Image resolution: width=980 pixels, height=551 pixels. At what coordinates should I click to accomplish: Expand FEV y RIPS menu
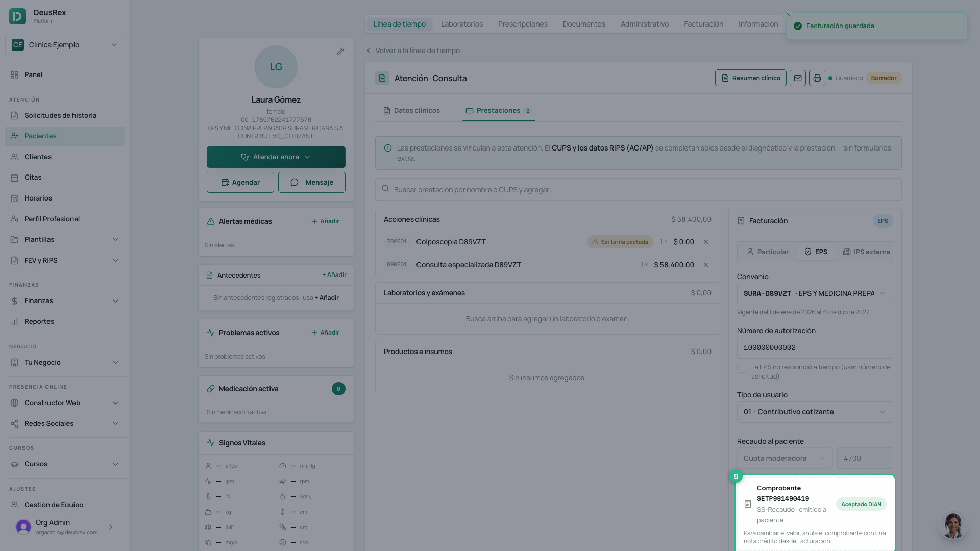click(65, 260)
